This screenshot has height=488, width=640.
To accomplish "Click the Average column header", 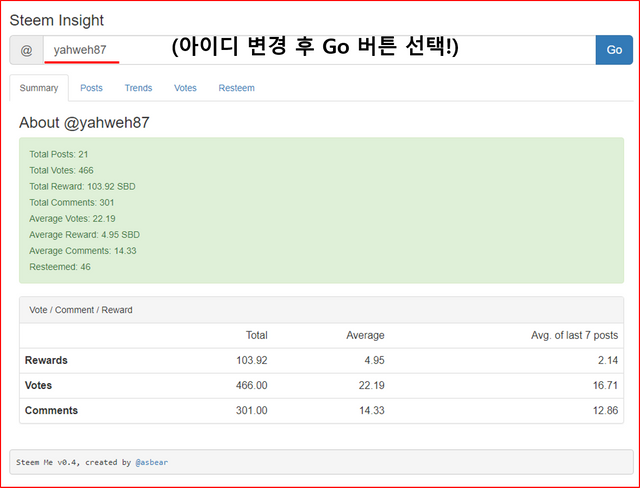I will coord(365,335).
